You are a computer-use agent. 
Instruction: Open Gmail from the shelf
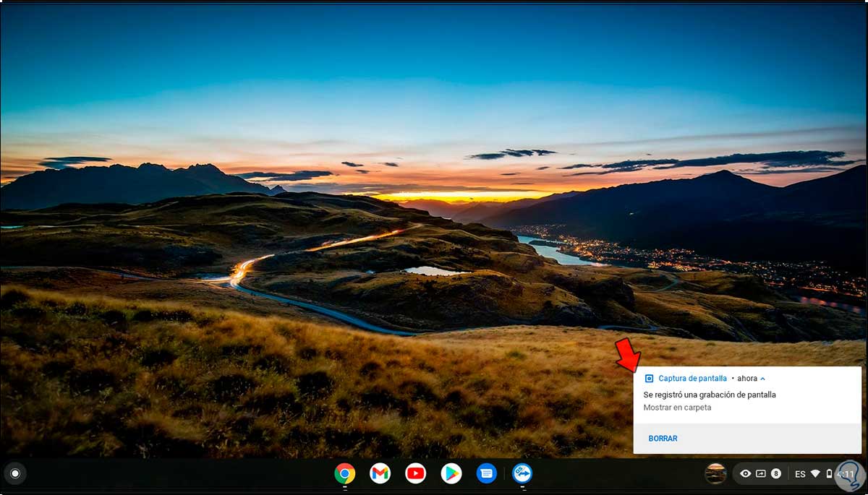click(x=380, y=473)
